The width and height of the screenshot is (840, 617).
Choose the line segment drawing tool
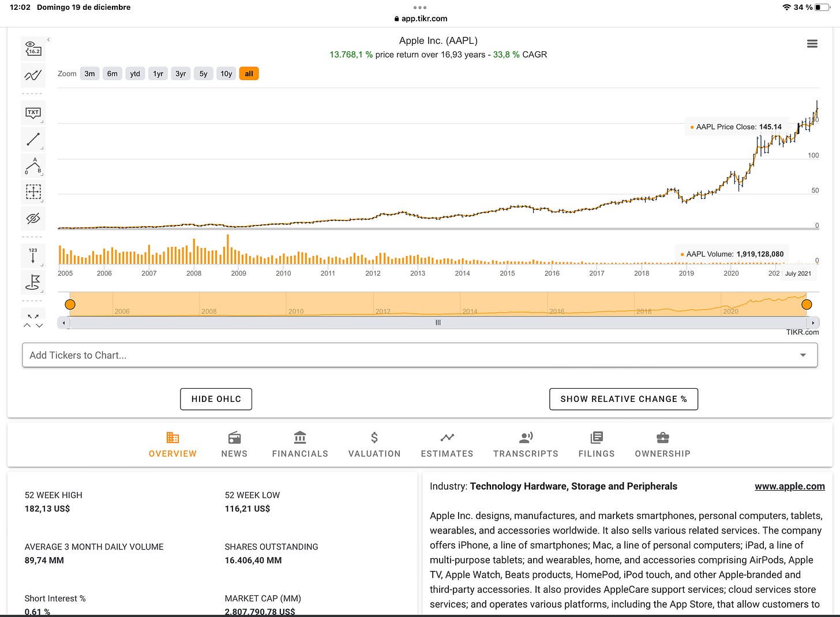[x=33, y=139]
